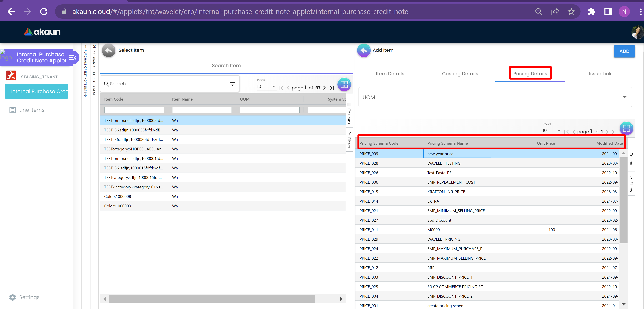
Task: Click grid view icon above pricing table
Action: coord(626,128)
